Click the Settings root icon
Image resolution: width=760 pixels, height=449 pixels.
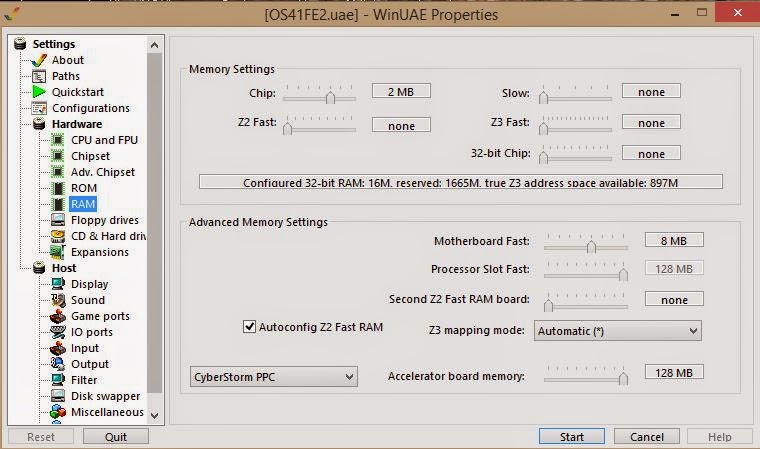(x=20, y=44)
